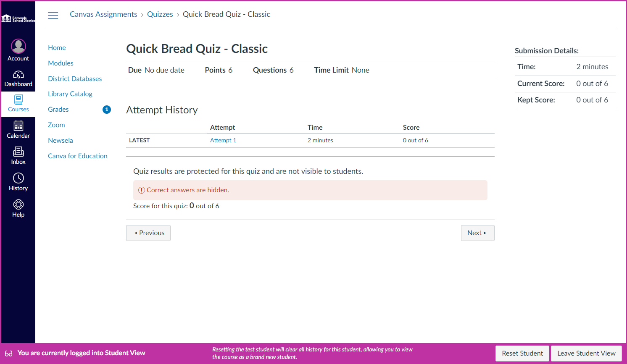This screenshot has height=364, width=627.
Task: Click the Edmonds School District logo
Action: (x=18, y=18)
